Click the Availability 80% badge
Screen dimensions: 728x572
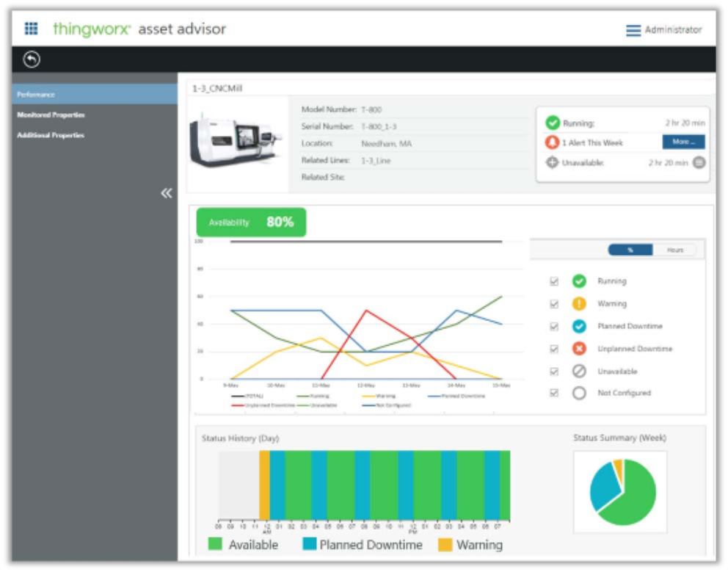[x=251, y=222]
